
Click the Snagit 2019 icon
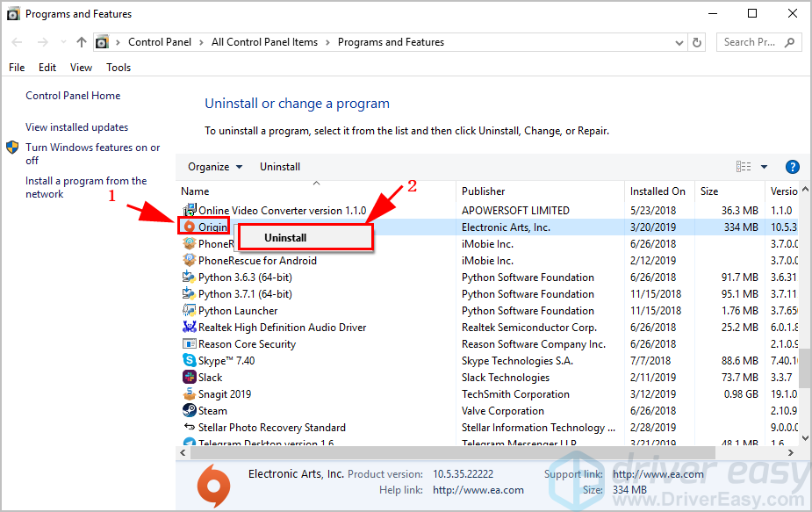(190, 394)
